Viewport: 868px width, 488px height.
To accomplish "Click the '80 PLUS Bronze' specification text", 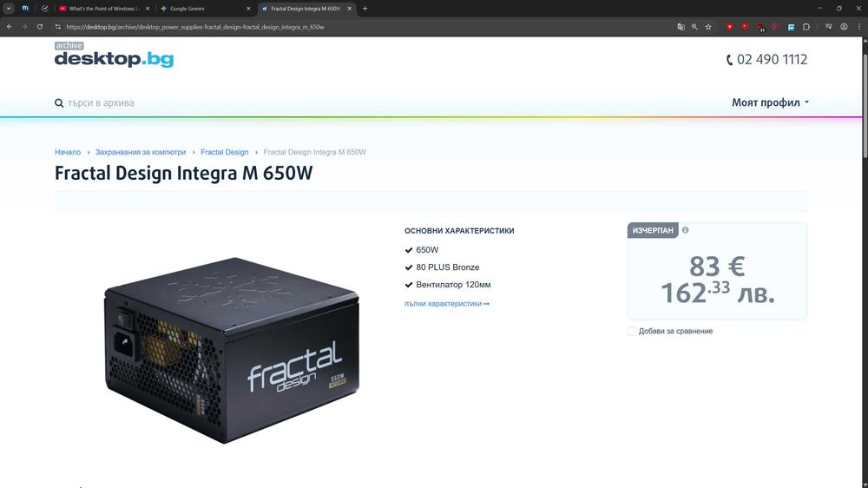I will click(x=447, y=267).
